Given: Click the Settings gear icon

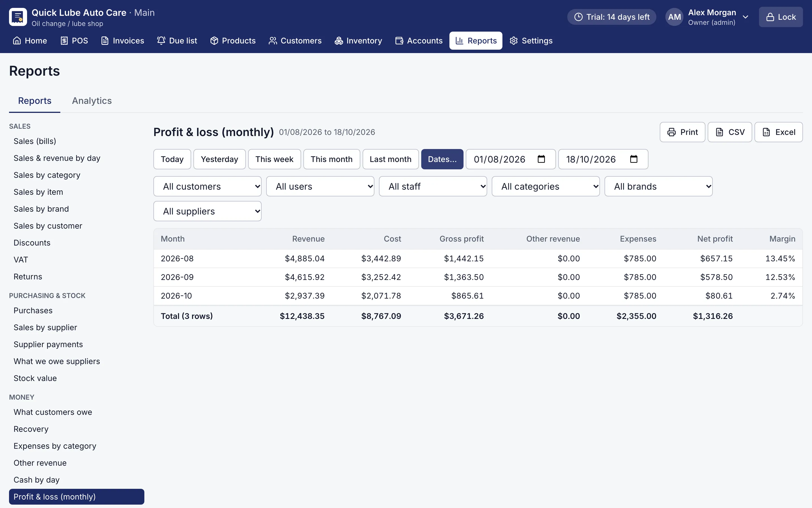Looking at the screenshot, I should [x=514, y=41].
